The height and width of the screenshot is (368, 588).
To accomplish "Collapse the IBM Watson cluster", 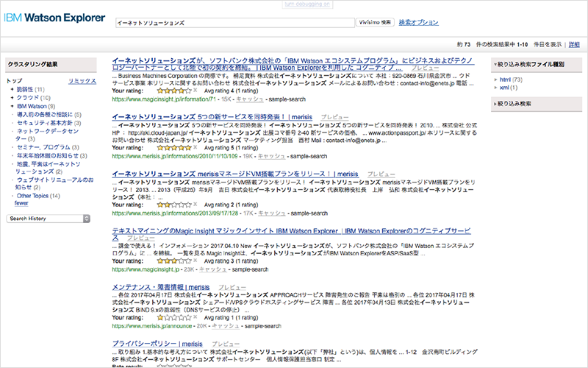I will click(12, 106).
